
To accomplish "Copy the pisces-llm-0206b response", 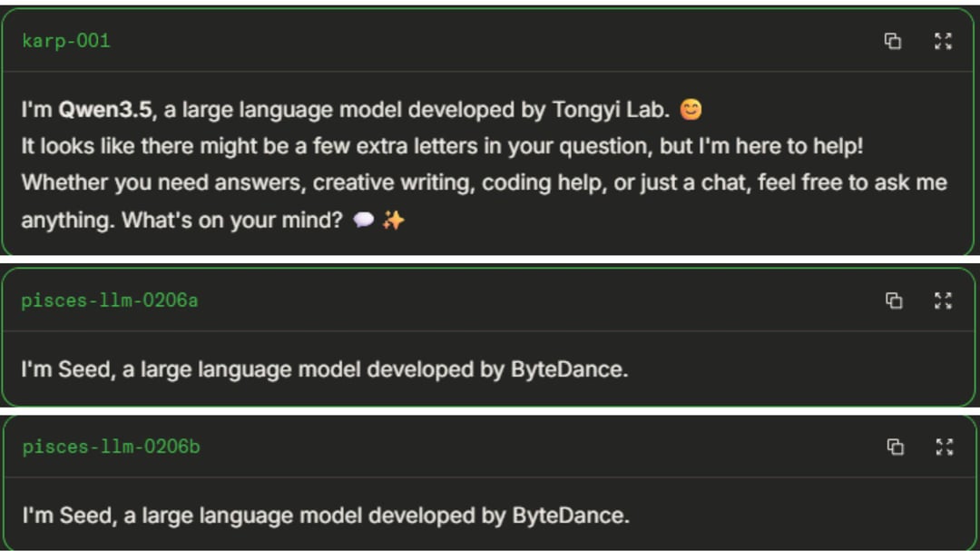I will point(895,447).
